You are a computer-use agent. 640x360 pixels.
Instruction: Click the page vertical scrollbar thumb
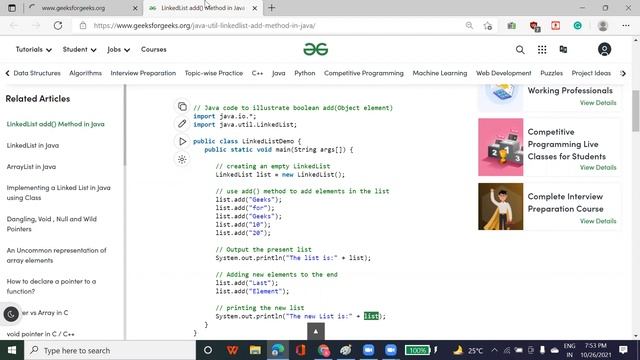[636, 111]
